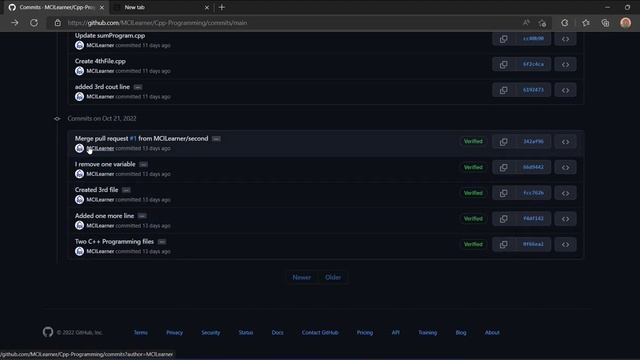The image size is (640, 360).
Task: Copy SHA for Create 4thFile.cpp commit
Action: (x=503, y=64)
